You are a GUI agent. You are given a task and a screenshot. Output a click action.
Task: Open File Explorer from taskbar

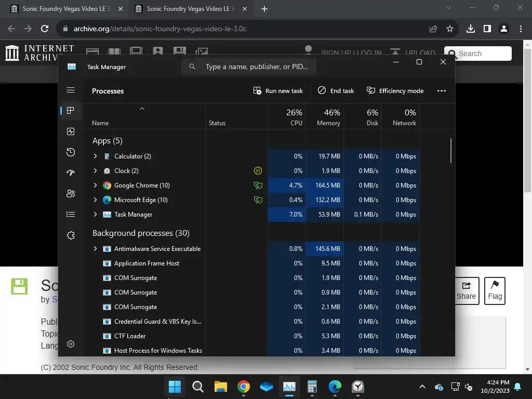(x=220, y=387)
